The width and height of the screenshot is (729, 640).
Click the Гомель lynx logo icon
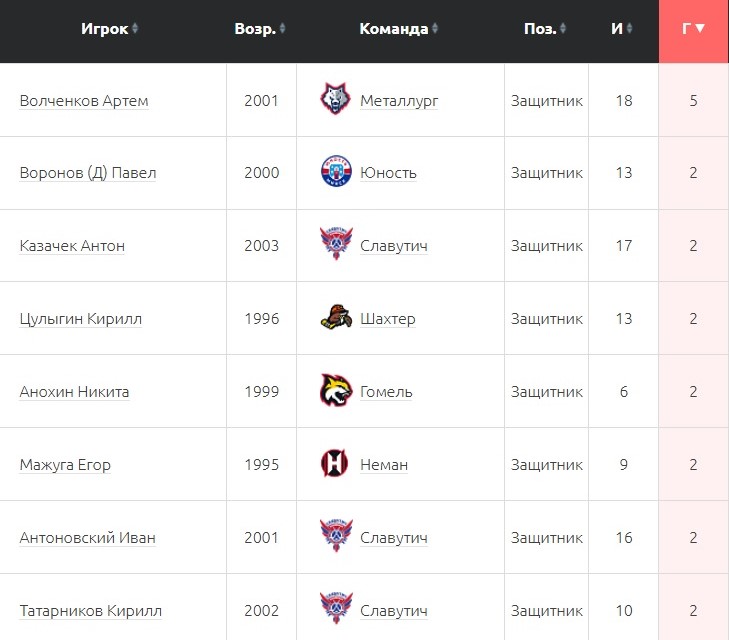(336, 392)
